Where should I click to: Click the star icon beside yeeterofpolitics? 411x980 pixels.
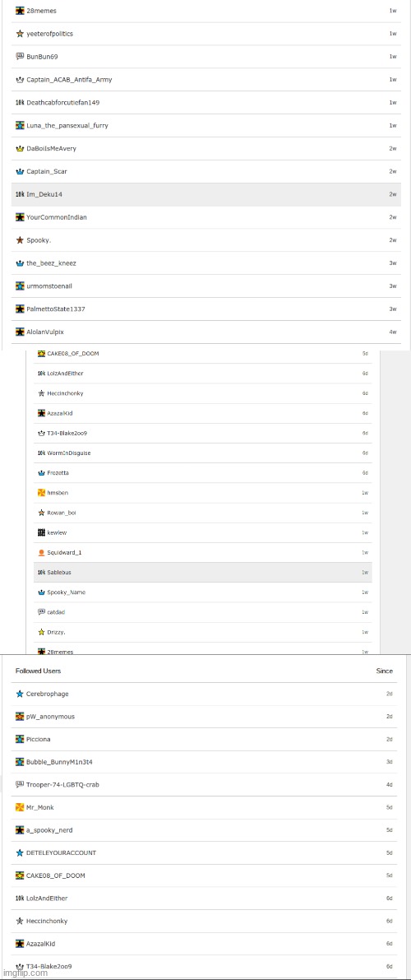pos(20,34)
